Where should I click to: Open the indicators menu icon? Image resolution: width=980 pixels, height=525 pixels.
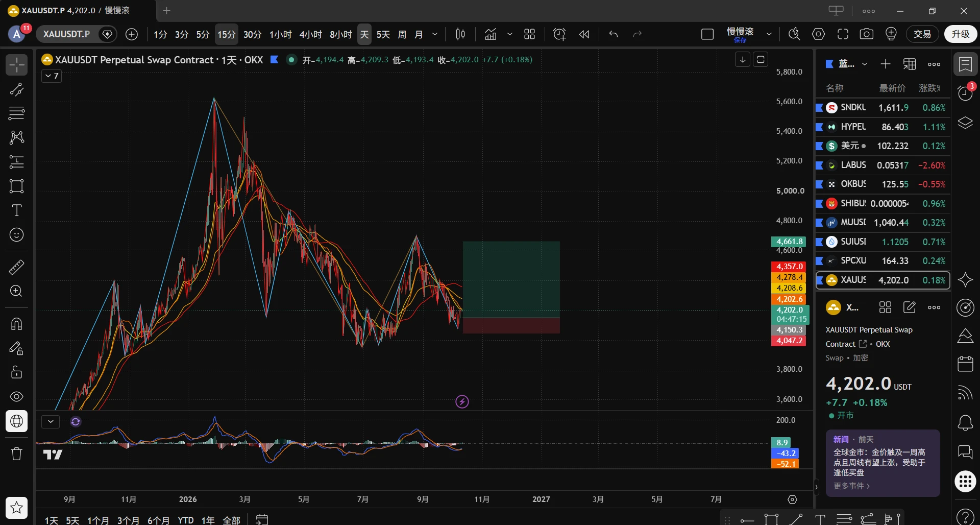click(491, 34)
